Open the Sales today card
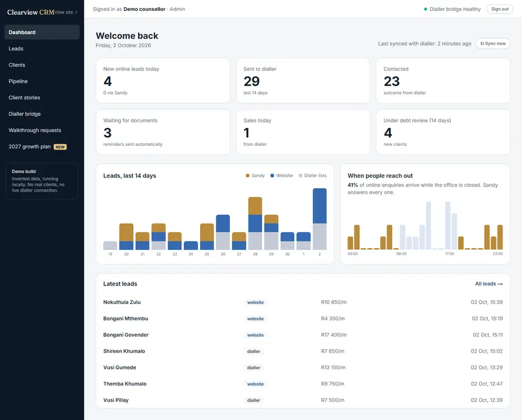522x420 pixels. pyautogui.click(x=303, y=132)
